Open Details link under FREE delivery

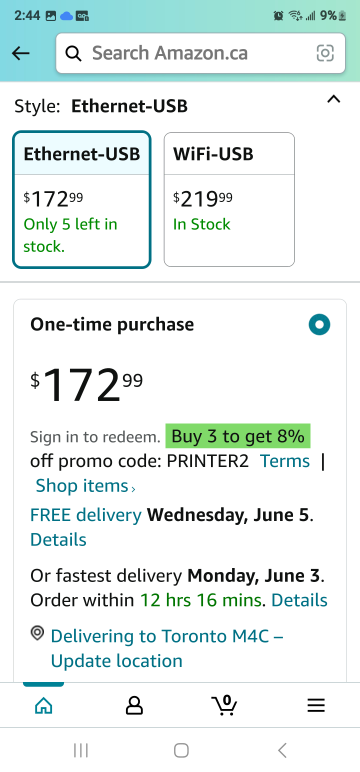click(x=58, y=540)
